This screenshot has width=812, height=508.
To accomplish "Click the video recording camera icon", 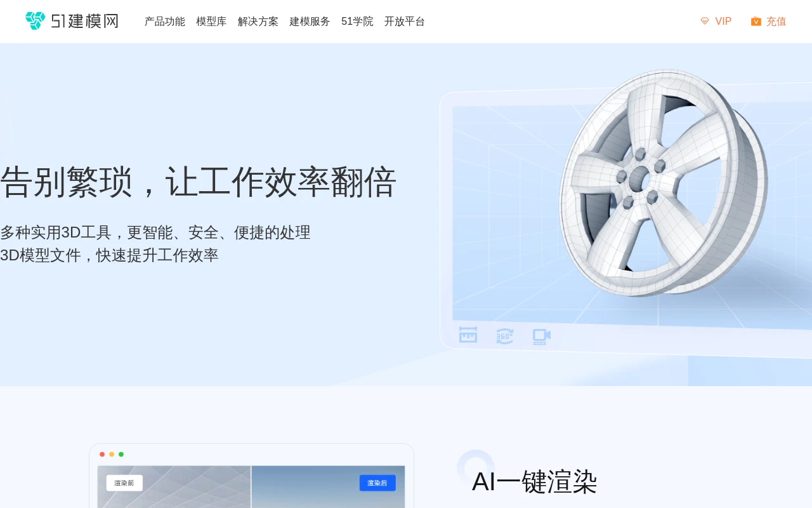I will [541, 335].
